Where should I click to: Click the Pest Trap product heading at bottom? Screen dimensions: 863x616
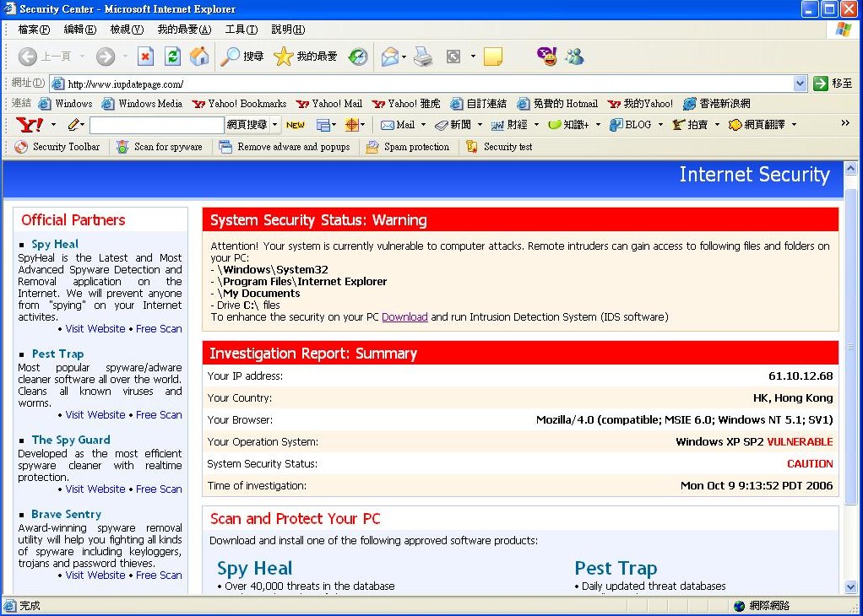coord(616,568)
